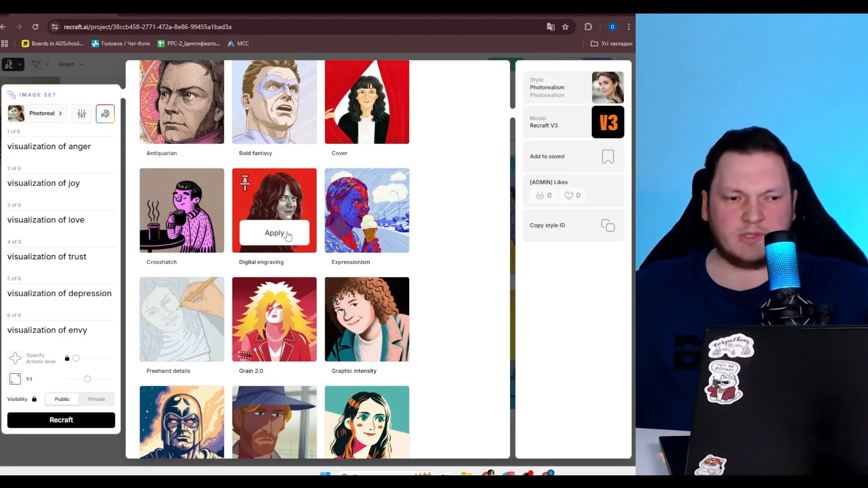This screenshot has width=868, height=488.
Task: Click the bookmark icon for Add to saved
Action: (608, 157)
